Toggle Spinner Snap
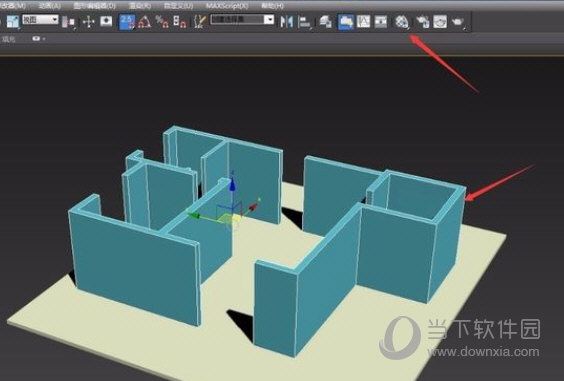 point(179,22)
